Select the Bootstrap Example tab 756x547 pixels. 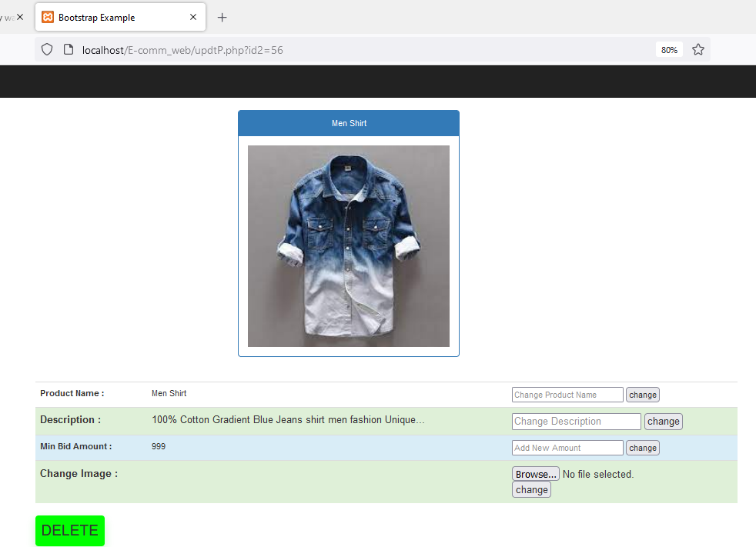pyautogui.click(x=121, y=17)
